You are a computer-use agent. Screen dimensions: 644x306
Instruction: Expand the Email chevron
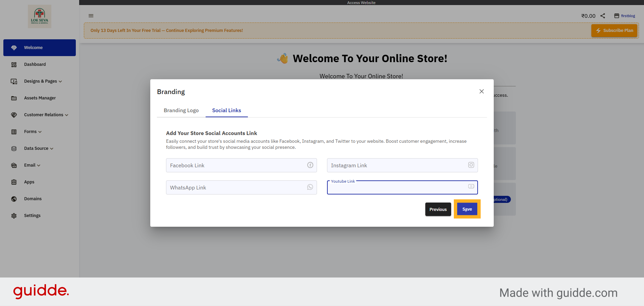tap(39, 166)
